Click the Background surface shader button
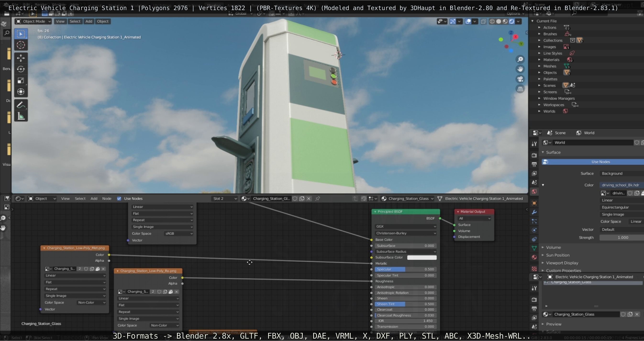Image resolution: width=644 pixels, height=341 pixels. point(622,173)
